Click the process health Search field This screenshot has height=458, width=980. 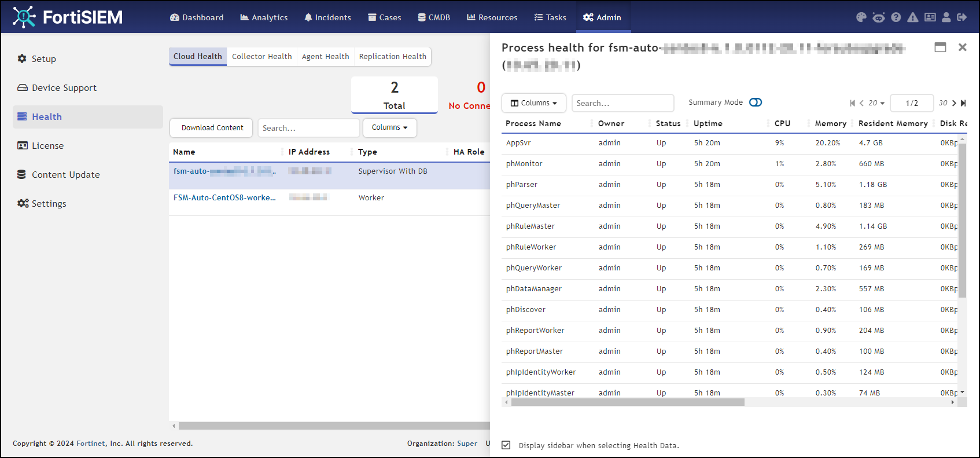pyautogui.click(x=622, y=103)
